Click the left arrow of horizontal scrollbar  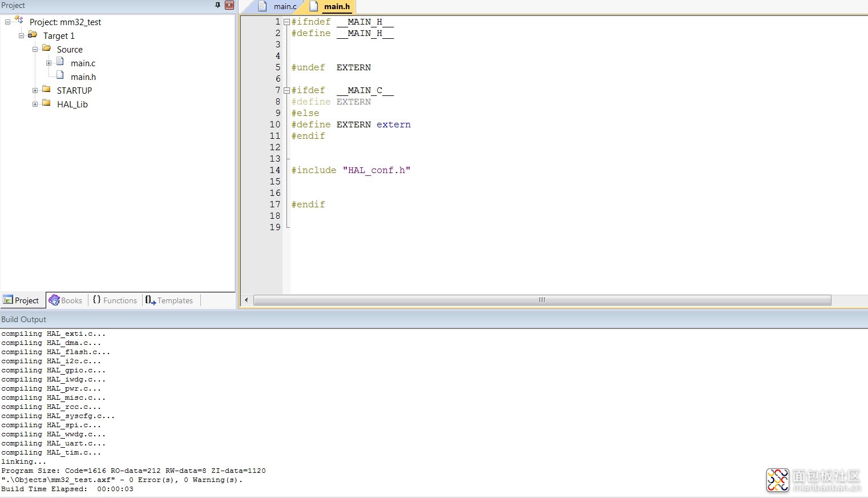pyautogui.click(x=247, y=300)
